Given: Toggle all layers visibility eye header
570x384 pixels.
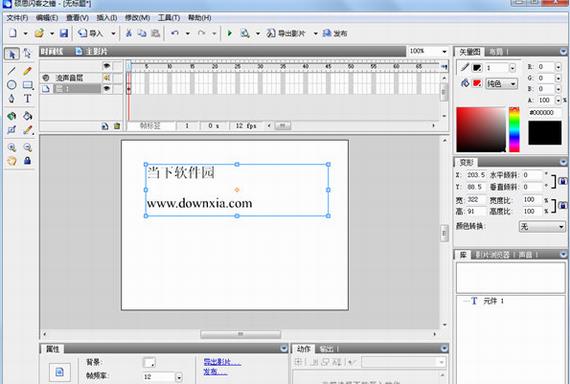Looking at the screenshot, I should pyautogui.click(x=107, y=66).
